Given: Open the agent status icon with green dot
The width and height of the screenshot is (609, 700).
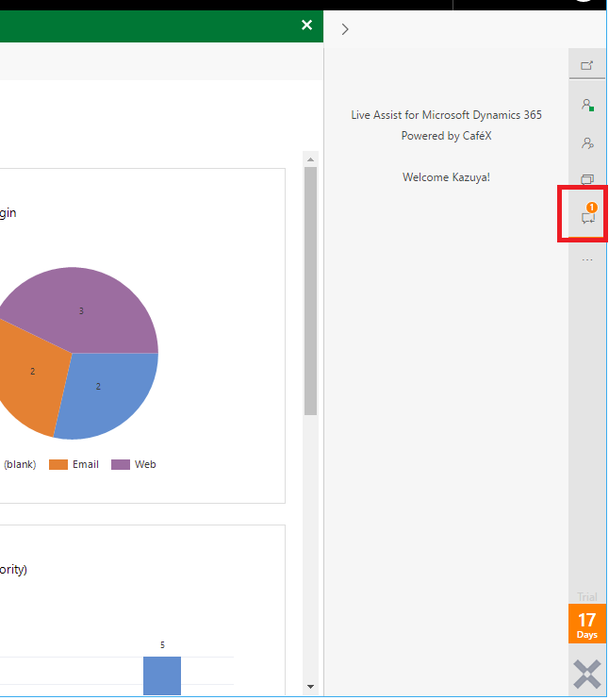Looking at the screenshot, I should (587, 105).
